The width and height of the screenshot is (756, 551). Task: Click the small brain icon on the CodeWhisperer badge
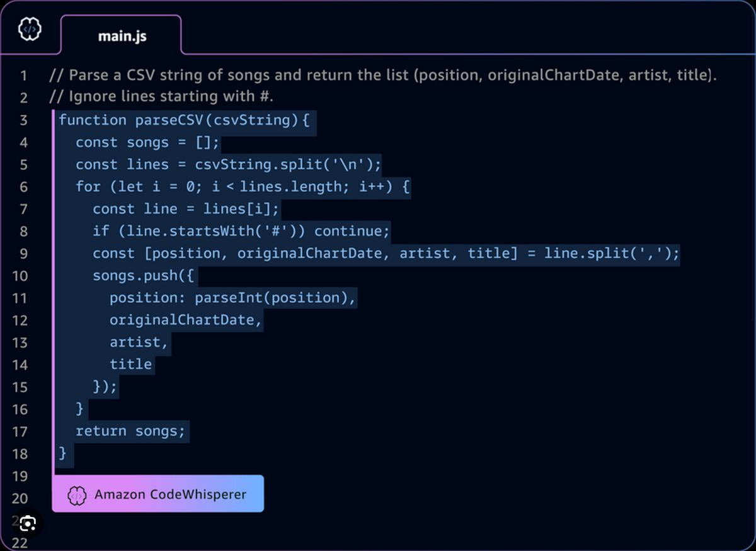pos(77,494)
